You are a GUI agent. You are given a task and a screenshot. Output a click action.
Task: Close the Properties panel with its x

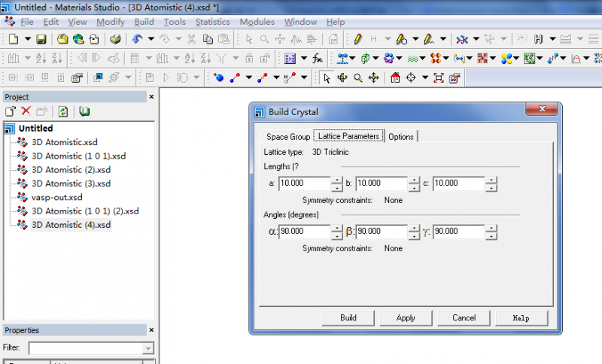(151, 330)
